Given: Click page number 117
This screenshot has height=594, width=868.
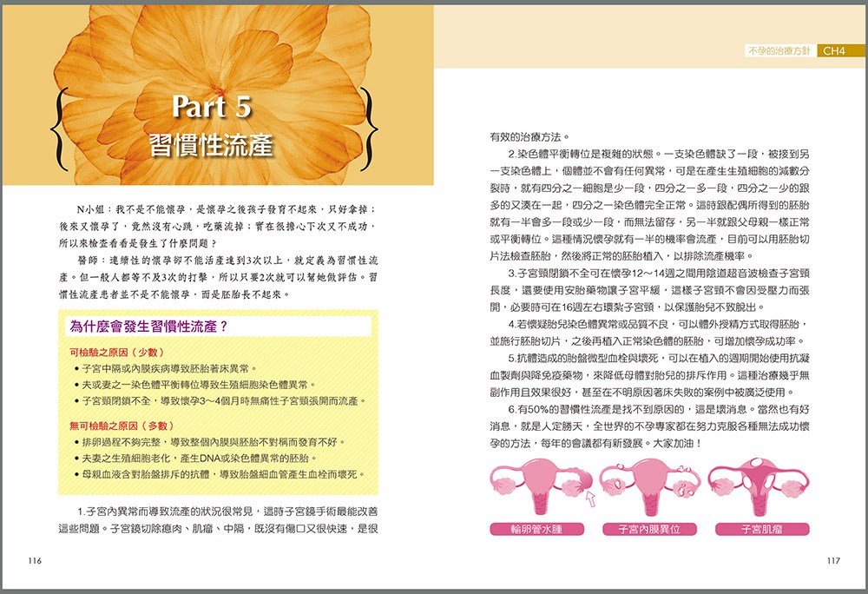Looking at the screenshot, I should [x=833, y=561].
